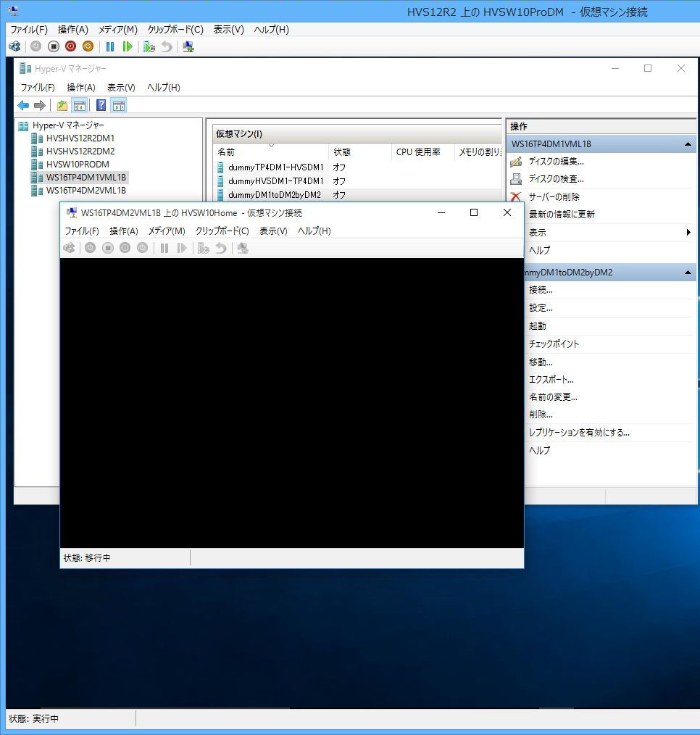
Task: Select dummyTP4DM1-HVSDM1 virtual machine row
Action: 275,167
